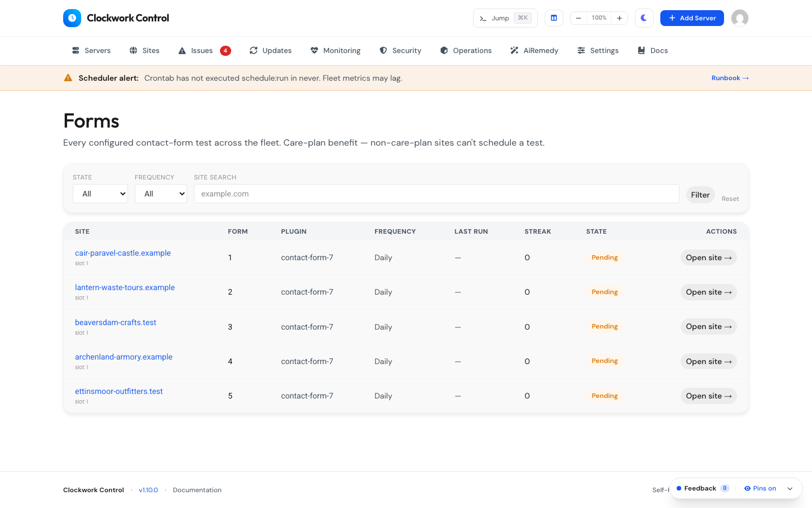Increase zoom with the plus button
Screen dimensions: 812x508
pyautogui.click(x=619, y=18)
